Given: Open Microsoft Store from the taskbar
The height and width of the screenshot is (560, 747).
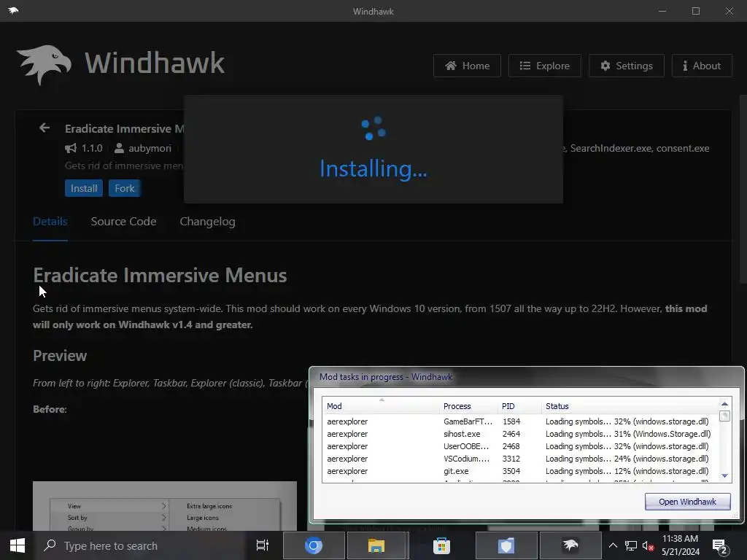Looking at the screenshot, I should coord(441,545).
